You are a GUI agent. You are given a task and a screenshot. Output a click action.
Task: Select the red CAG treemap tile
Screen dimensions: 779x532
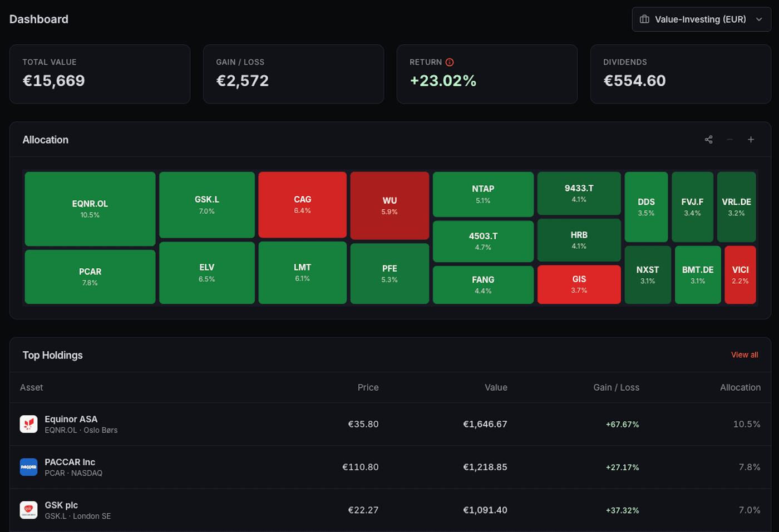click(x=303, y=205)
